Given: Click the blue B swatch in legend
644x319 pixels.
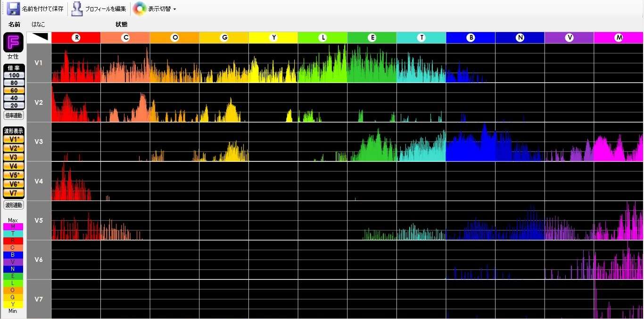Looking at the screenshot, I should click(x=13, y=255).
